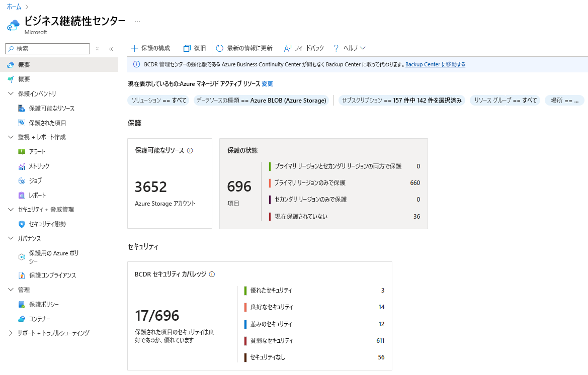
Task: Click the プライマリ リージョンのみで保護 660 row
Action: [344, 183]
